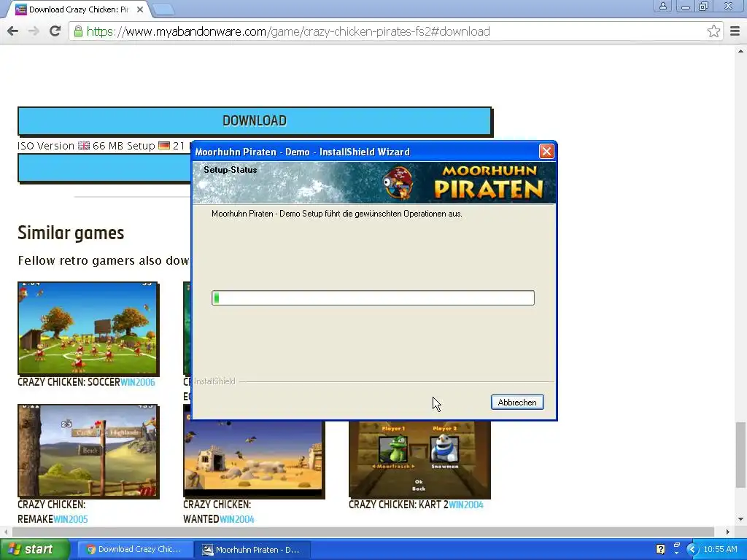This screenshot has width=747, height=560.
Task: Expand hidden system tray icons arrow
Action: (692, 550)
